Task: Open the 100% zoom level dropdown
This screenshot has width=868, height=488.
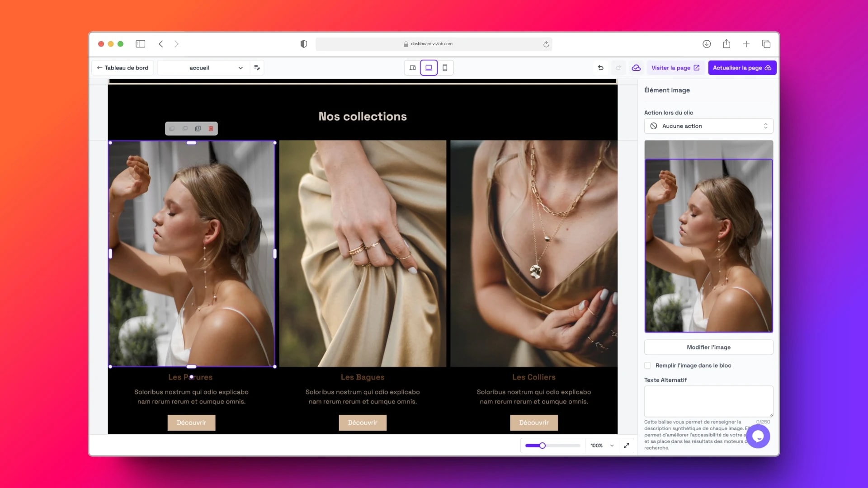Action: [x=602, y=446]
